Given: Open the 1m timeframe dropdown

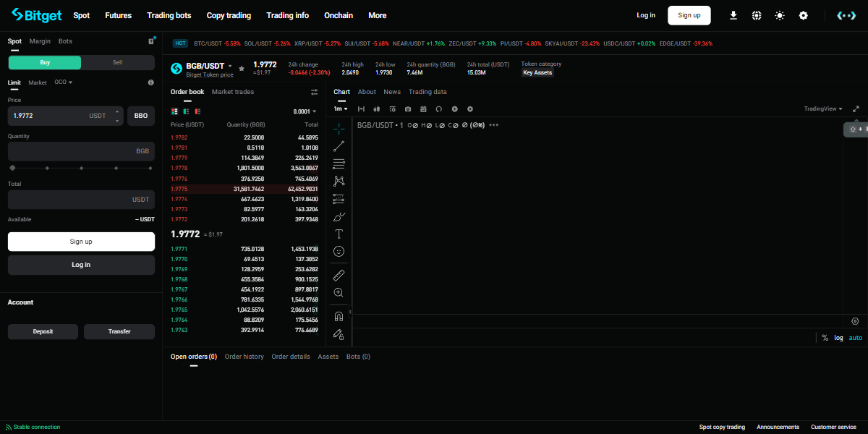Looking at the screenshot, I should point(341,109).
